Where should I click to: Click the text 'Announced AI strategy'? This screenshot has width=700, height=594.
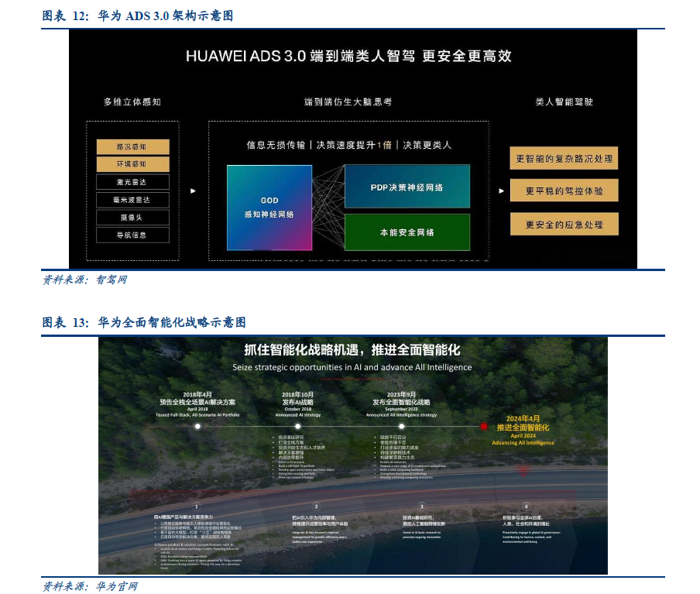[298, 415]
